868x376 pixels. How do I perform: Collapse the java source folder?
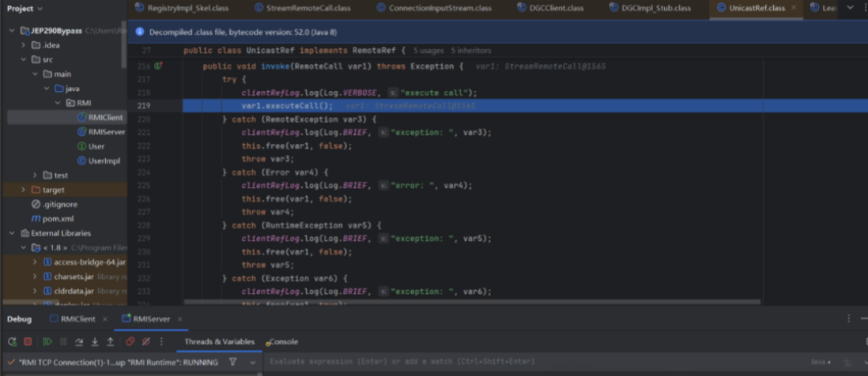click(x=47, y=88)
